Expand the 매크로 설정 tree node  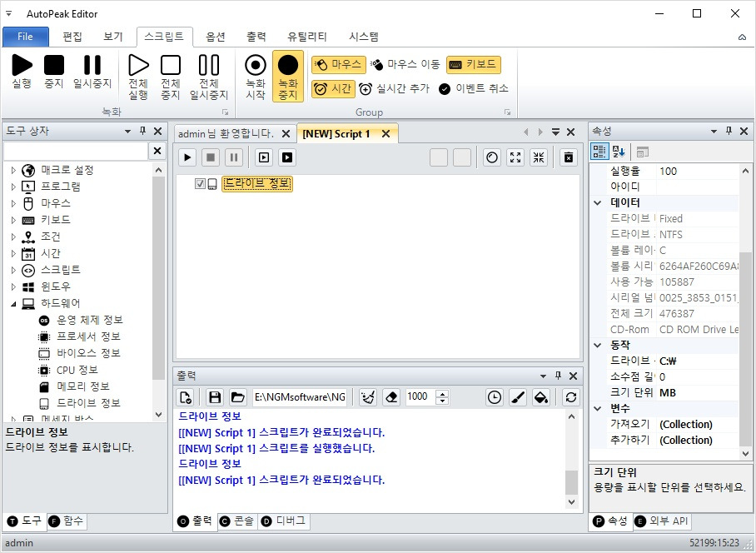pos(13,170)
